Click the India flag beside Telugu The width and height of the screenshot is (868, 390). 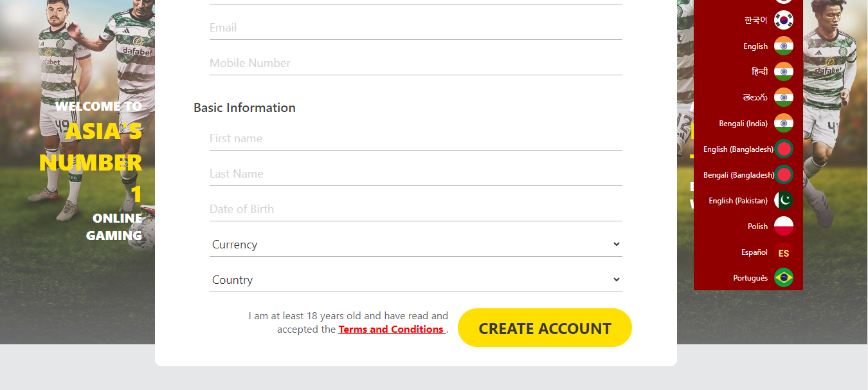click(x=783, y=97)
